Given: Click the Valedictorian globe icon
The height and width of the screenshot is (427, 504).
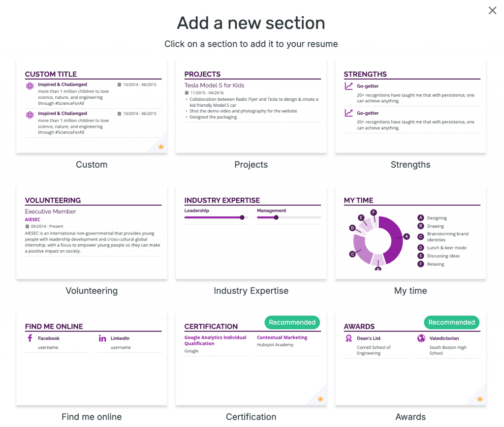Looking at the screenshot, I should point(421,338).
